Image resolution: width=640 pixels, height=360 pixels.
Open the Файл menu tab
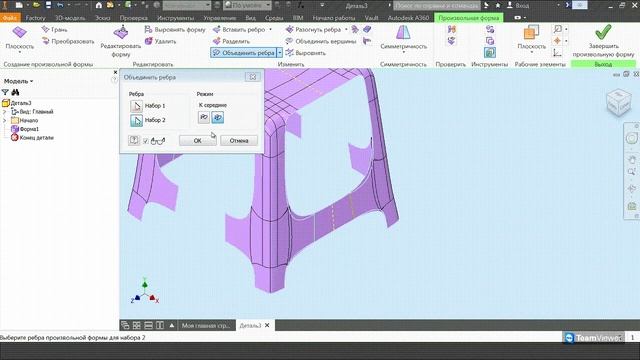[10, 18]
